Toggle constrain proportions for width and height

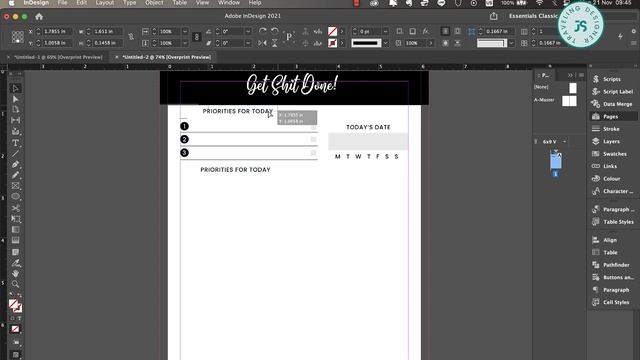point(131,37)
